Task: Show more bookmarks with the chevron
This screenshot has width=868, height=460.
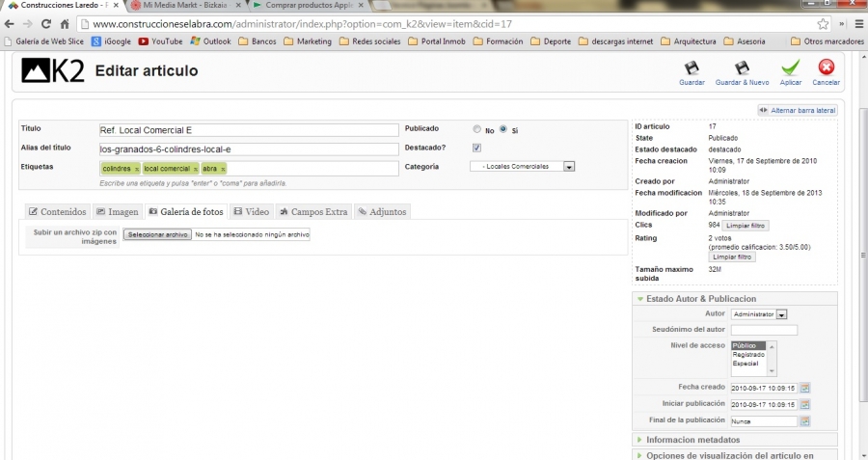Action: [842, 24]
